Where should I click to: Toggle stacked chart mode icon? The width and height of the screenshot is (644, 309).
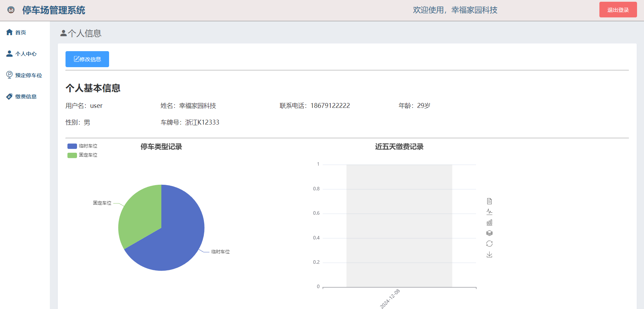489,233
